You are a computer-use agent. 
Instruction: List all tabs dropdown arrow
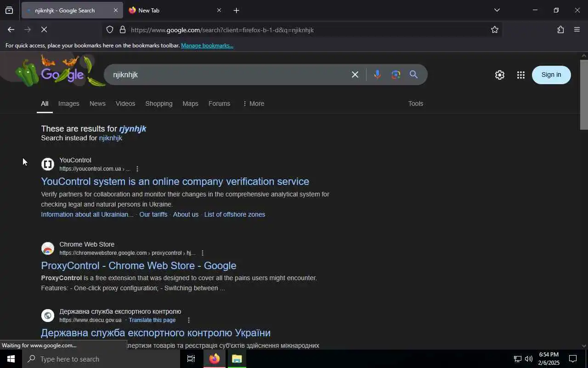(x=497, y=10)
